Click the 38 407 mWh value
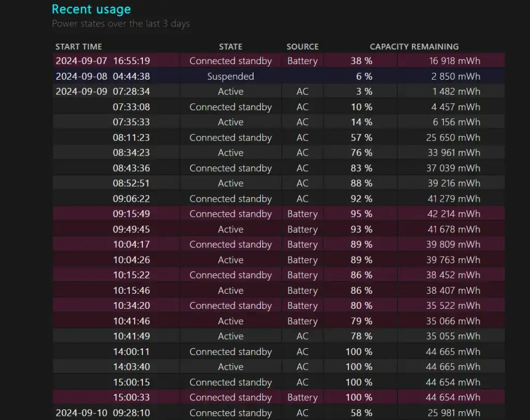530x420 pixels. [453, 291]
